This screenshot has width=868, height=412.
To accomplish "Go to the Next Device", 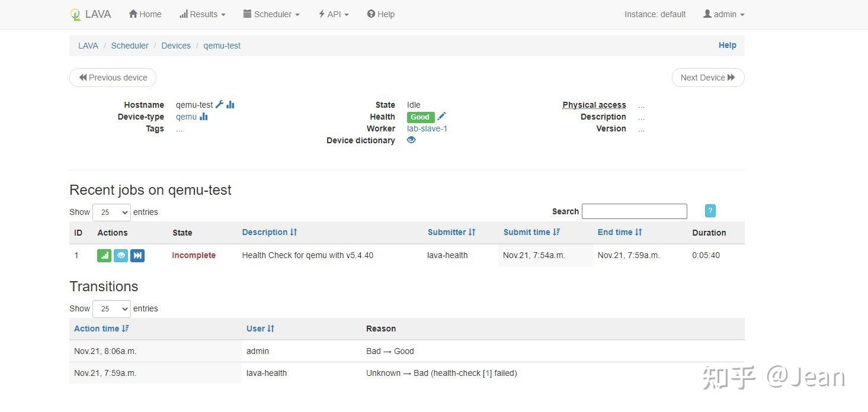I will pyautogui.click(x=707, y=78).
